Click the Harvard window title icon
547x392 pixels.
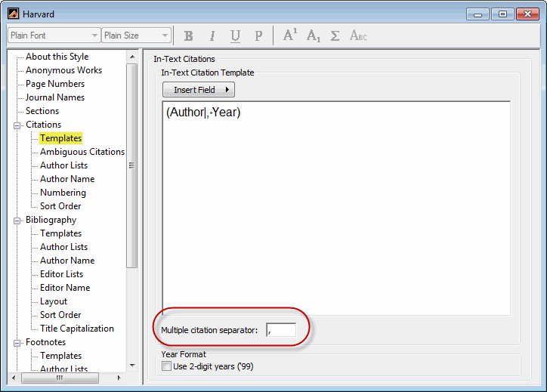click(14, 14)
